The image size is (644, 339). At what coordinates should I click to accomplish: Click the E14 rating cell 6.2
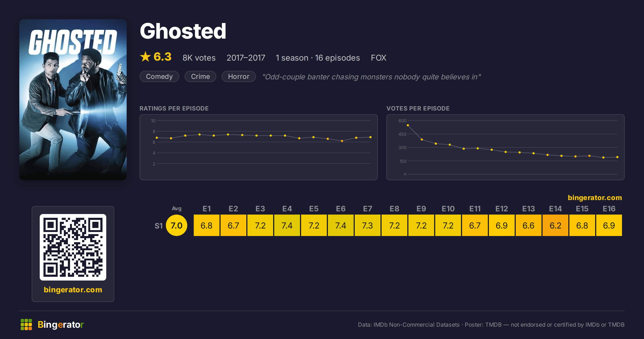pyautogui.click(x=555, y=226)
